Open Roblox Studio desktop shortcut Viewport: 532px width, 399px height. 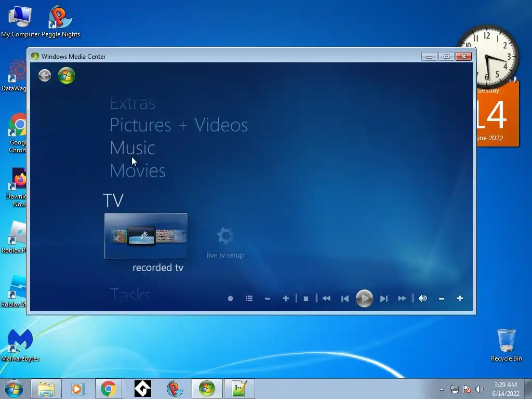click(14, 291)
